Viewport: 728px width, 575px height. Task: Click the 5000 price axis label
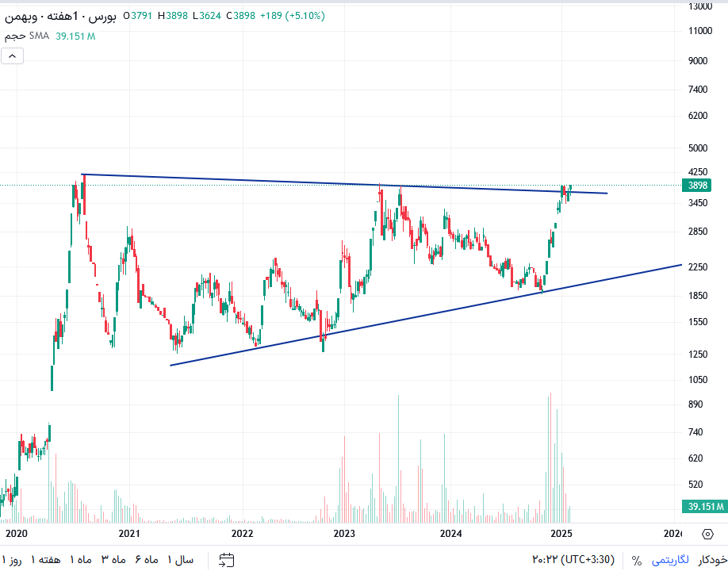(x=698, y=148)
